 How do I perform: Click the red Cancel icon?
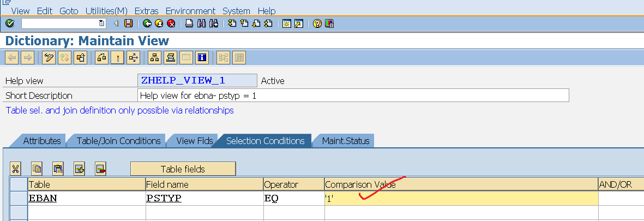(171, 23)
